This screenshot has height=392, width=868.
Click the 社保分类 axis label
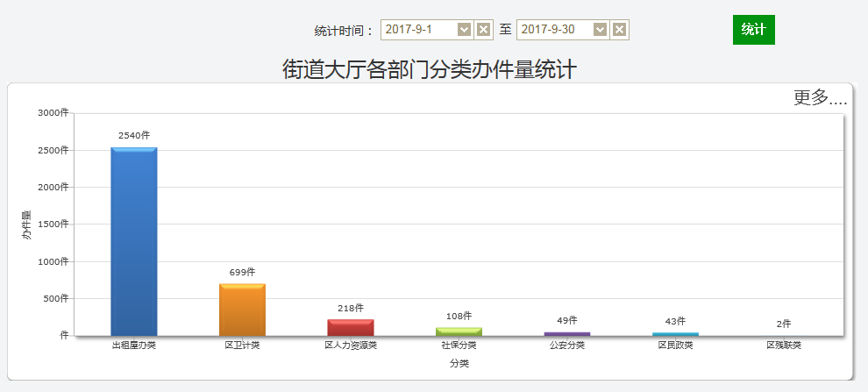459,346
